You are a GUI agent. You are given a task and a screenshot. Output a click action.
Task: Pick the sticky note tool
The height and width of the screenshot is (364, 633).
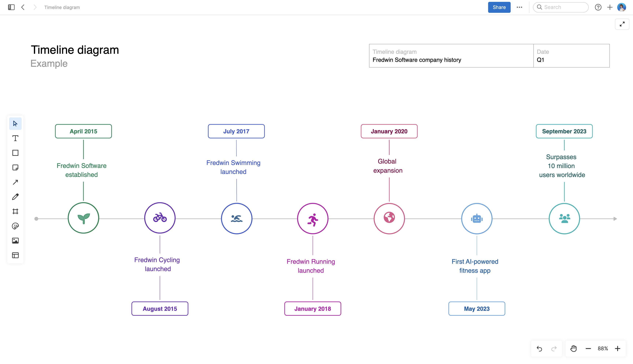pyautogui.click(x=15, y=168)
